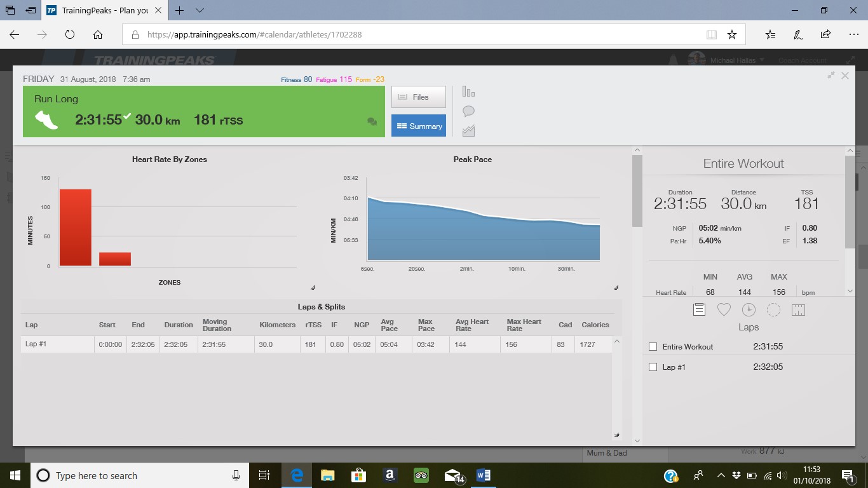Open the workout comments speech bubble icon
868x488 pixels.
pyautogui.click(x=468, y=111)
